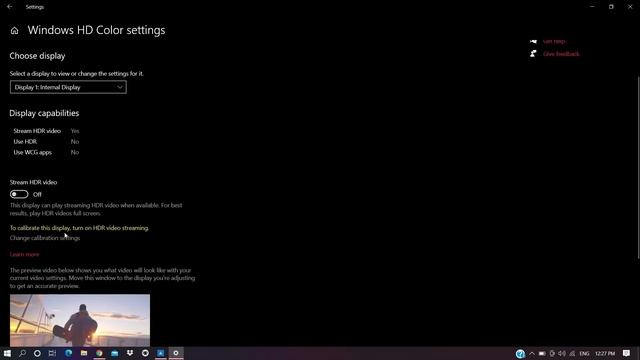
Task: Open the Windows Start menu
Action: [7, 353]
